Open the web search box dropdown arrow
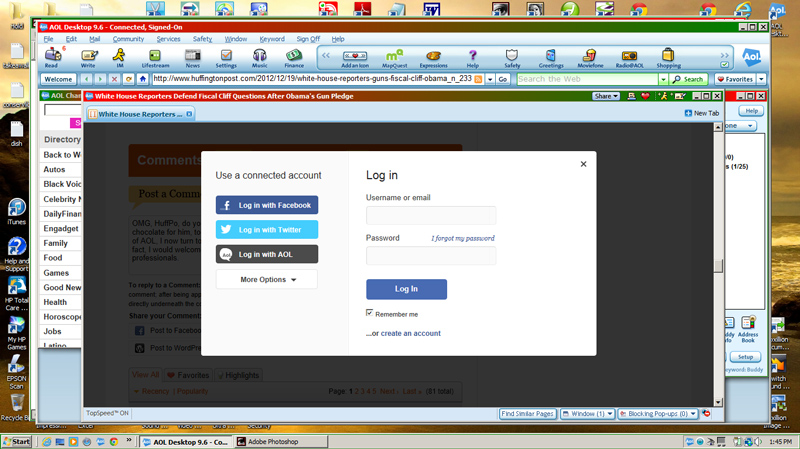800x449 pixels. point(663,79)
